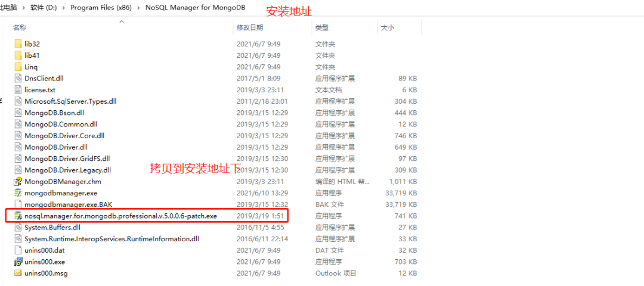Sort by the 类型 column header
The height and width of the screenshot is (286, 644).
[x=321, y=27]
